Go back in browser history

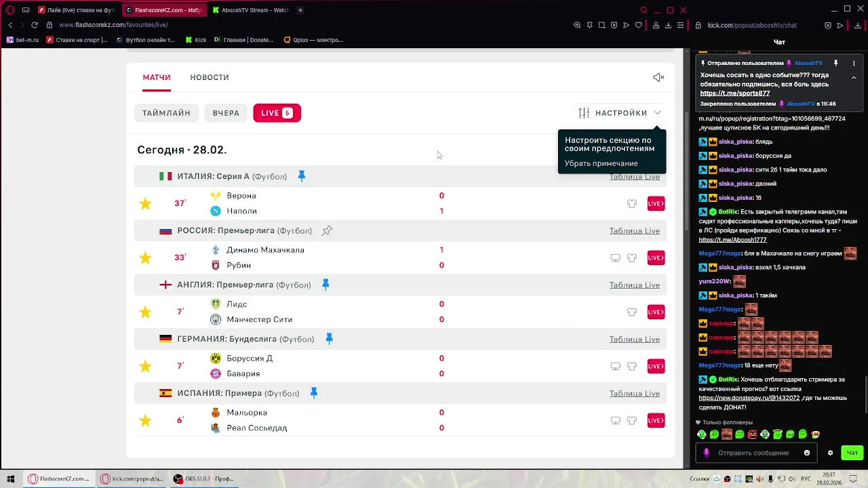pyautogui.click(x=10, y=25)
